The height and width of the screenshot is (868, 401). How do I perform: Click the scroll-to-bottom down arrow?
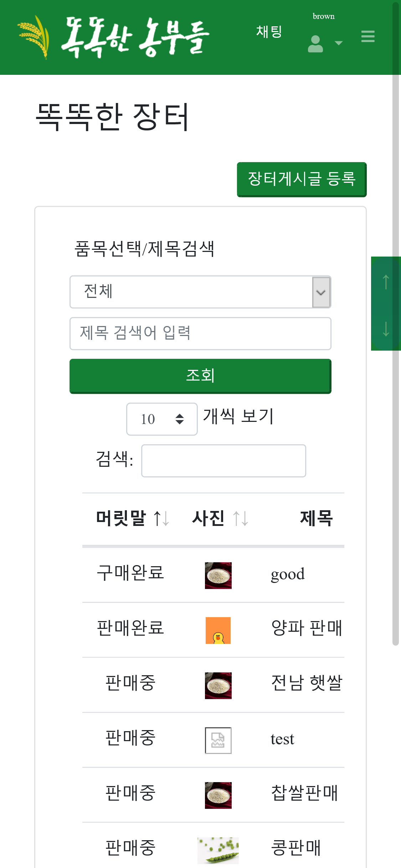pyautogui.click(x=386, y=329)
